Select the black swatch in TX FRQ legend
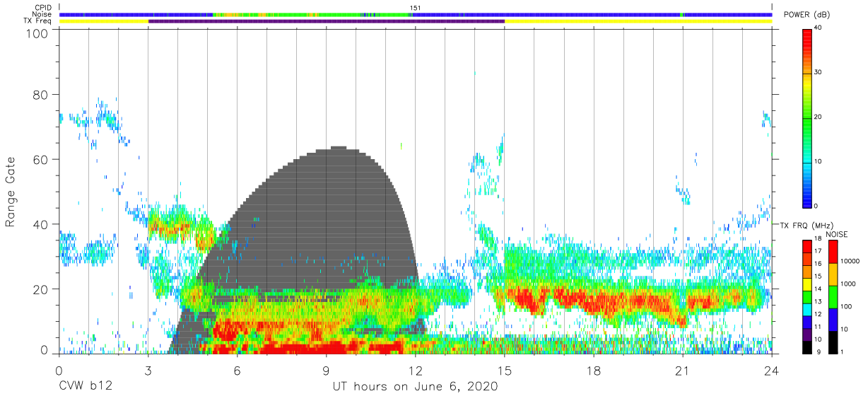Image resolution: width=868 pixels, height=401 pixels. 807,347
